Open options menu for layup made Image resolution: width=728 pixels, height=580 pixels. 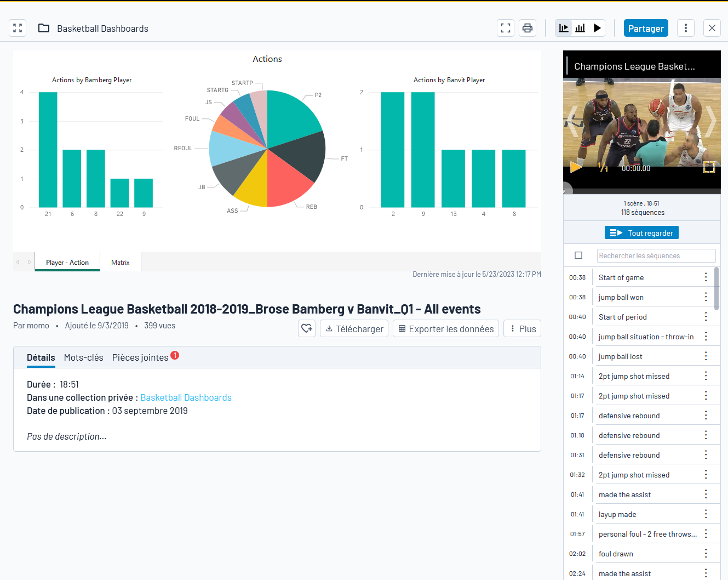[x=706, y=514]
